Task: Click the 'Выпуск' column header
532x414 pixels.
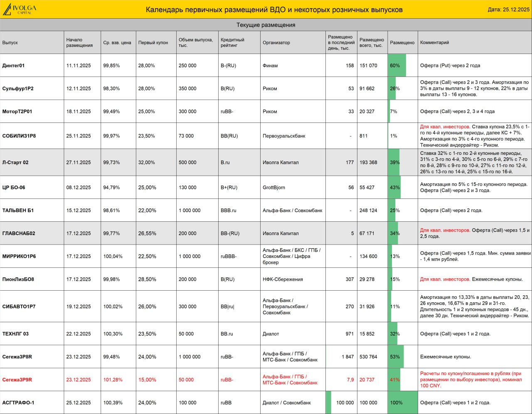Action: coord(10,42)
